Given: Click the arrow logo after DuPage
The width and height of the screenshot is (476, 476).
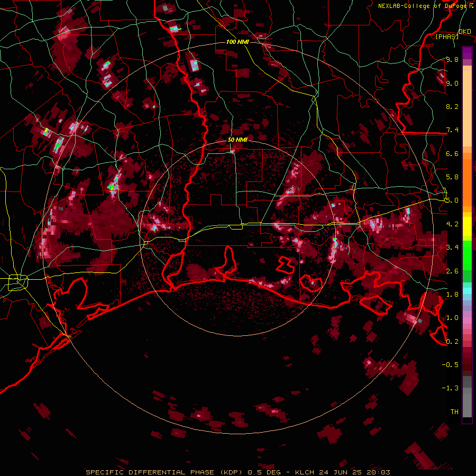Looking at the screenshot, I should (471, 5).
